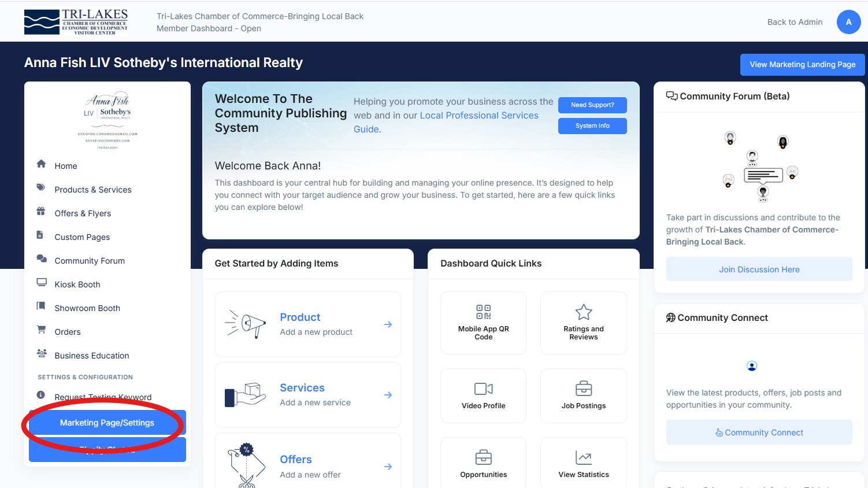Open Local Professional Services Guide link
Screen dimensions: 868x488
pos(446,122)
